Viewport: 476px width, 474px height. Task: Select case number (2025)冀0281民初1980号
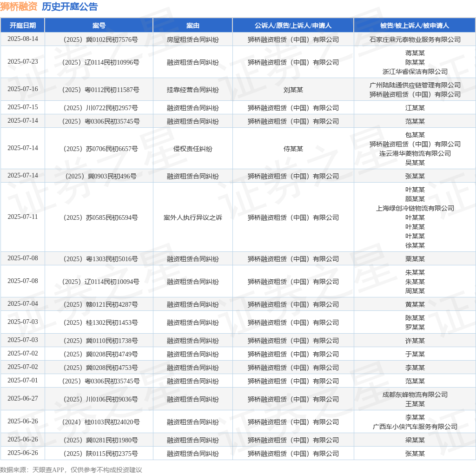[99, 440]
